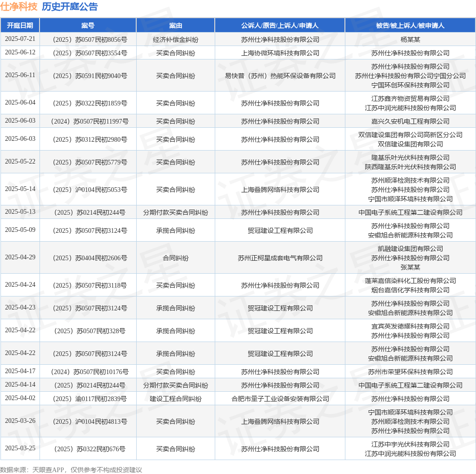Image resolution: width=476 pixels, height=474 pixels.
Task: Click defendant 杨某某
Action: point(410,39)
